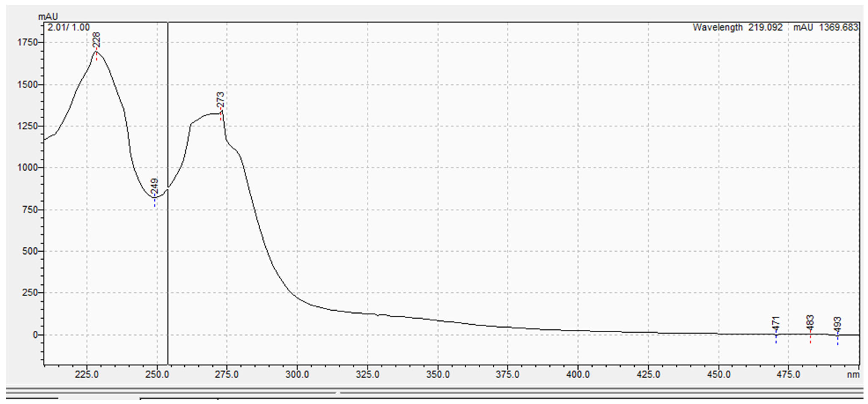
Task: Click the 475.0 x-axis tick label
Action: click(x=789, y=375)
